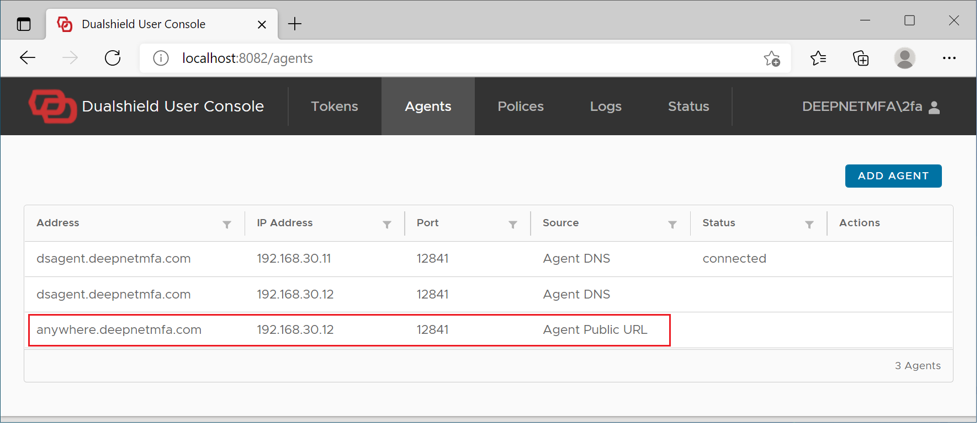
Task: Add this page to favorites star icon
Action: (771, 58)
